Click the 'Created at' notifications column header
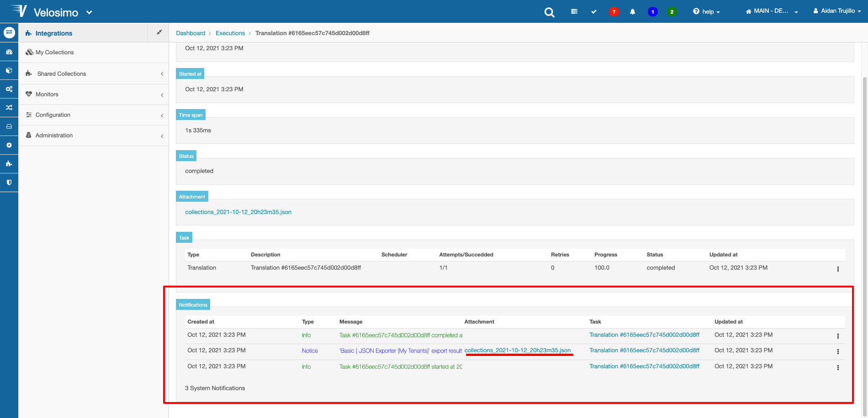 click(201, 322)
